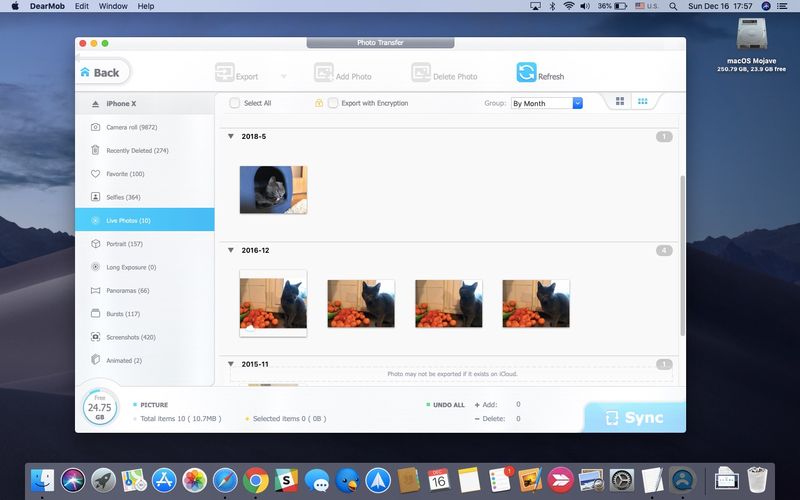
Task: Open Safari from the Dock
Action: 225,480
